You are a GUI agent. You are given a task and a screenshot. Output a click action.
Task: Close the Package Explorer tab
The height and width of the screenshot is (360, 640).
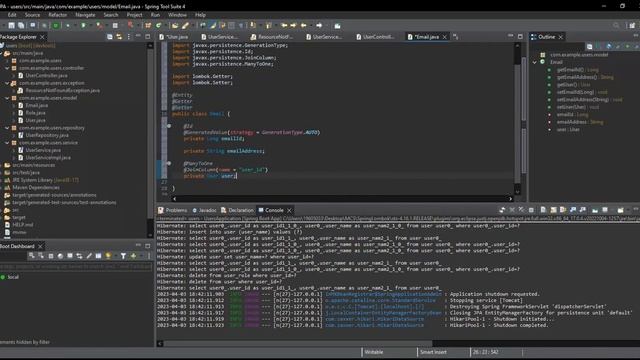pyautogui.click(x=42, y=37)
